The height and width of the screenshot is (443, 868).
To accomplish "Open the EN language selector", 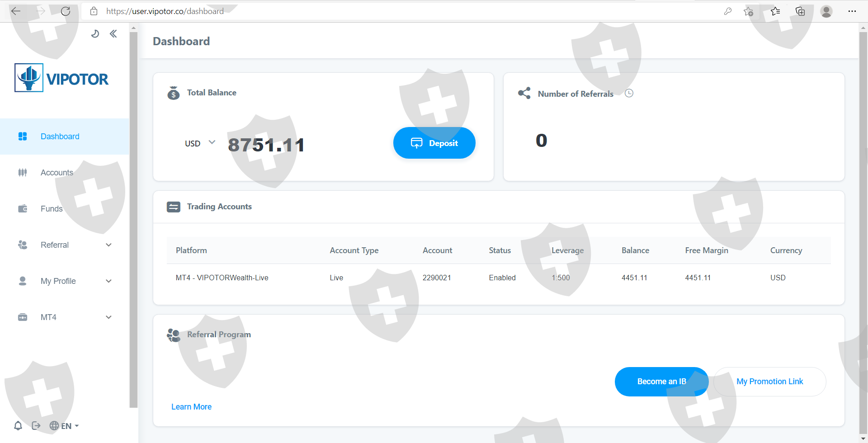I will click(x=64, y=426).
